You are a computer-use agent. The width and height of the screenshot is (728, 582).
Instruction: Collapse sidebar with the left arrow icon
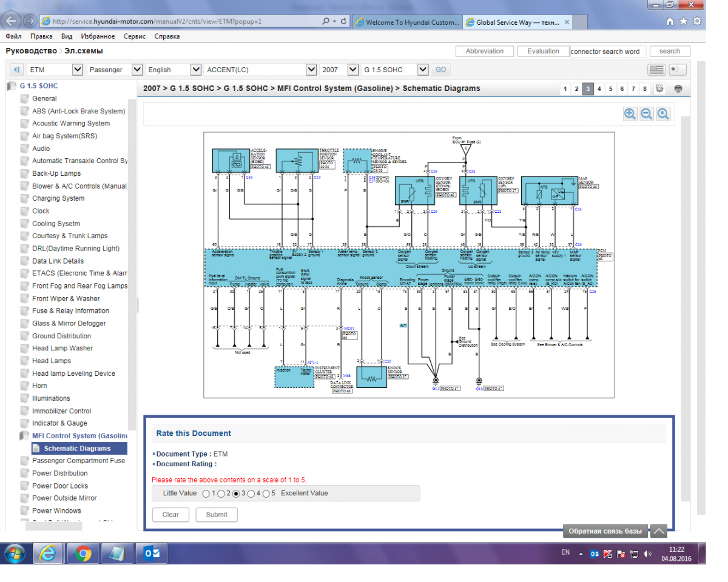click(18, 70)
